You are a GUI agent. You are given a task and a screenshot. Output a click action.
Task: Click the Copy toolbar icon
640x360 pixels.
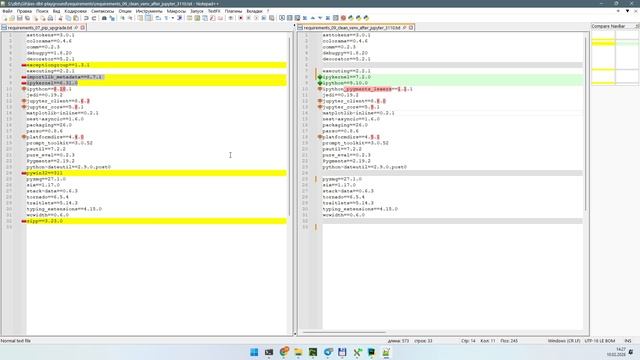(68, 18)
